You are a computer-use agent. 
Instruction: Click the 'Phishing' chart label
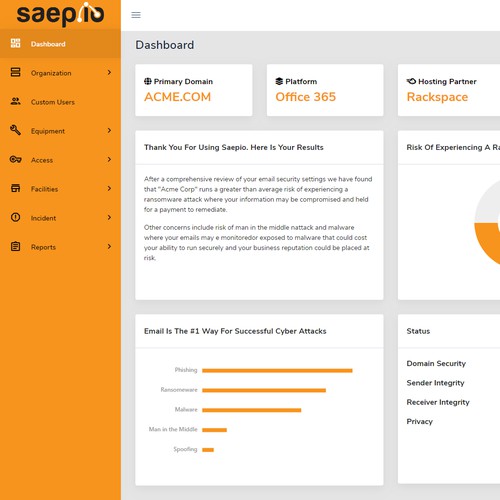click(x=186, y=370)
